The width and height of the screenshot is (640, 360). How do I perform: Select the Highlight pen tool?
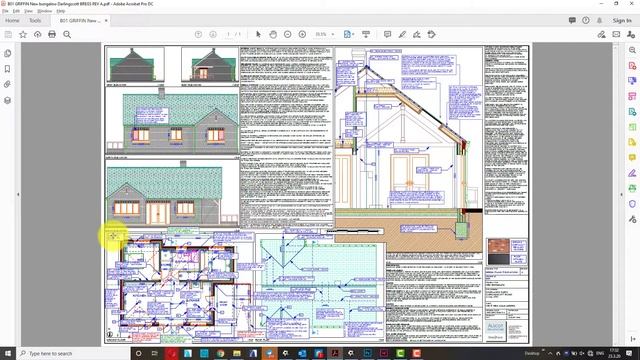(402, 35)
